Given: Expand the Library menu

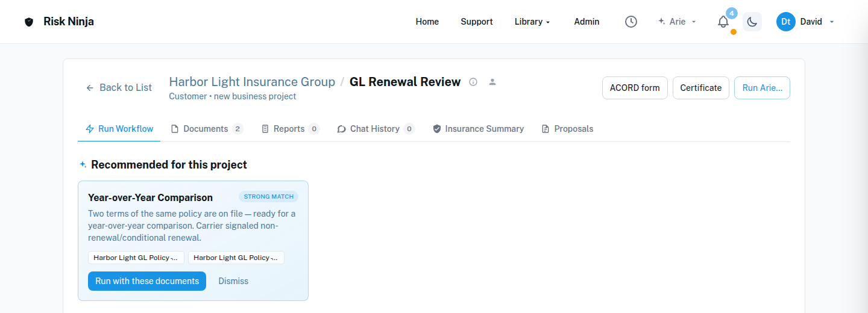Looking at the screenshot, I should point(532,22).
